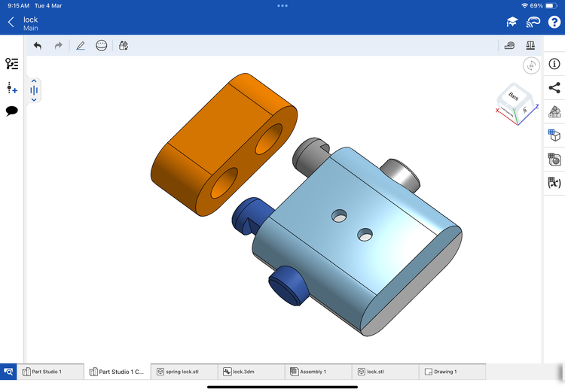Open the help question mark
The width and height of the screenshot is (565, 392).
click(x=554, y=23)
